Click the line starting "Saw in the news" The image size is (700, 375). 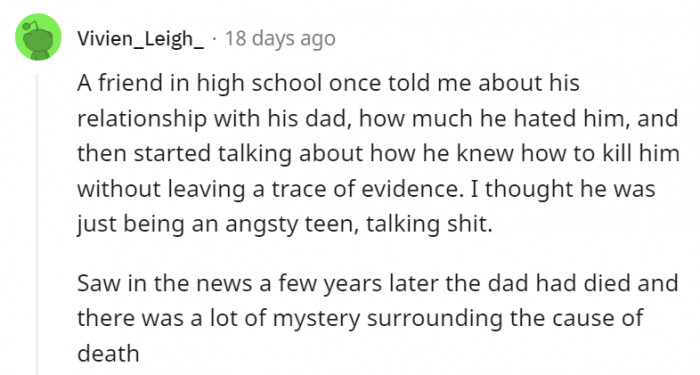(x=378, y=283)
